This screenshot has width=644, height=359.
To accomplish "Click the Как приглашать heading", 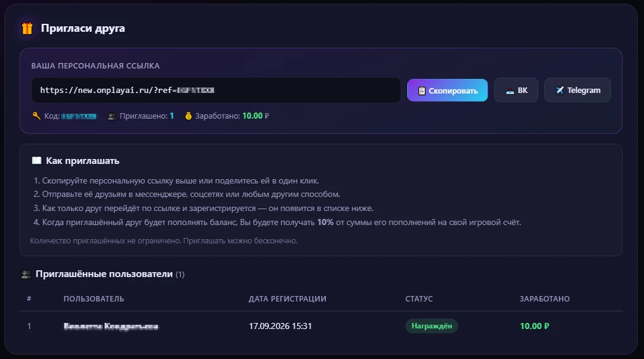I will pos(83,161).
